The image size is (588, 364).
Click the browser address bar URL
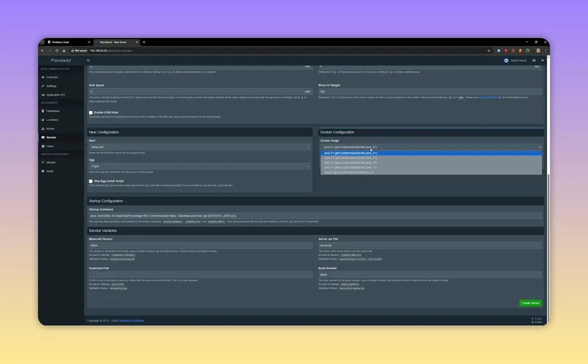point(111,51)
